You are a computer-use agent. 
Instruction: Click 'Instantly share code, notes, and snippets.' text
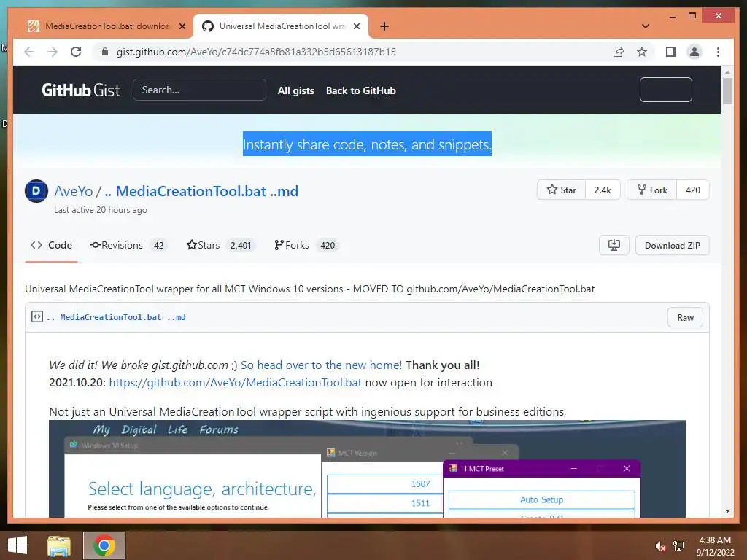click(x=367, y=144)
